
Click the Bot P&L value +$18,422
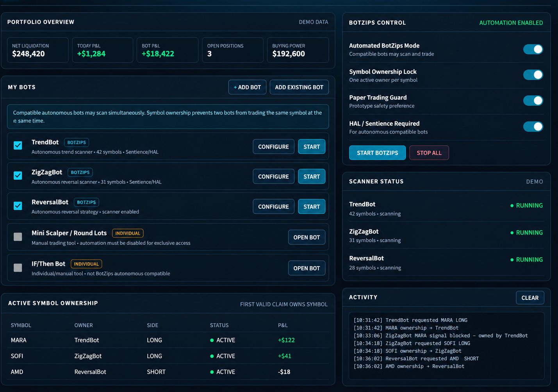[x=158, y=54]
